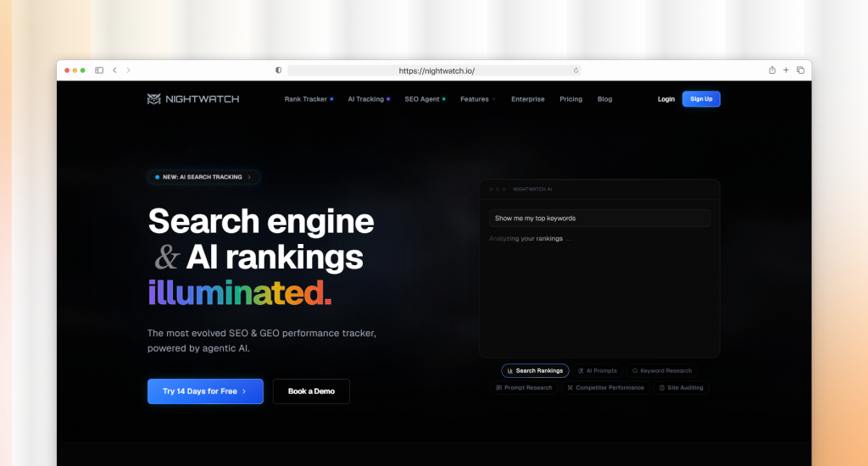The width and height of the screenshot is (868, 466).
Task: Show tab overview icon
Action: pos(800,69)
